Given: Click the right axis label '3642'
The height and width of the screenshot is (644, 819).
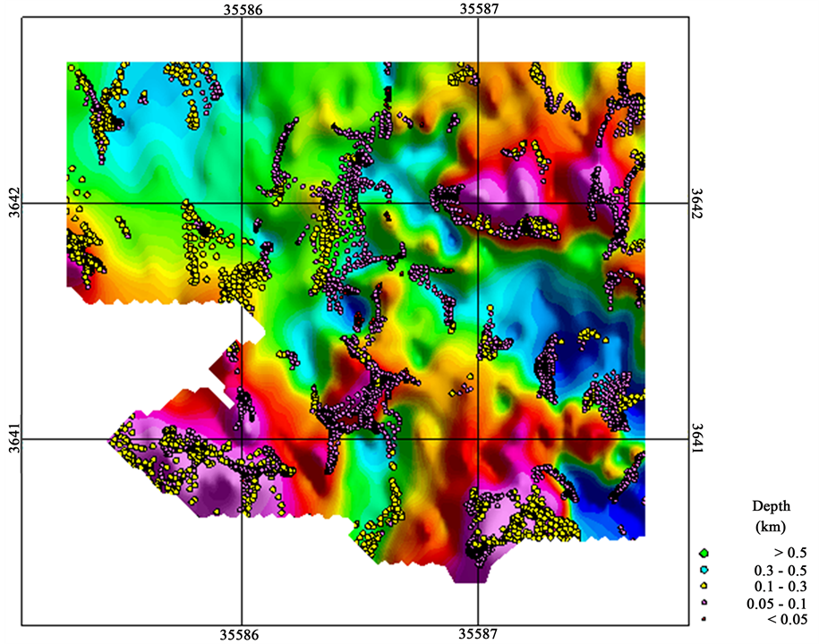Looking at the screenshot, I should [697, 203].
